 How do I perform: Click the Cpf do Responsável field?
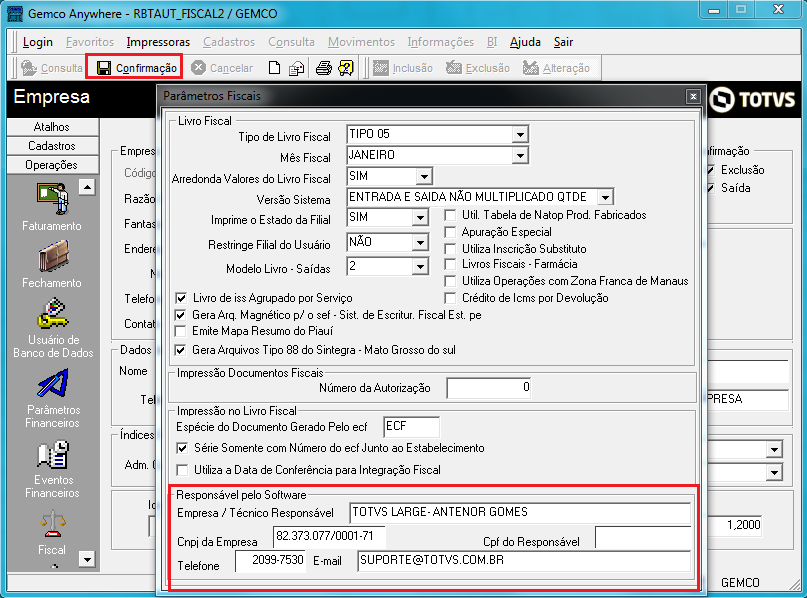click(643, 537)
